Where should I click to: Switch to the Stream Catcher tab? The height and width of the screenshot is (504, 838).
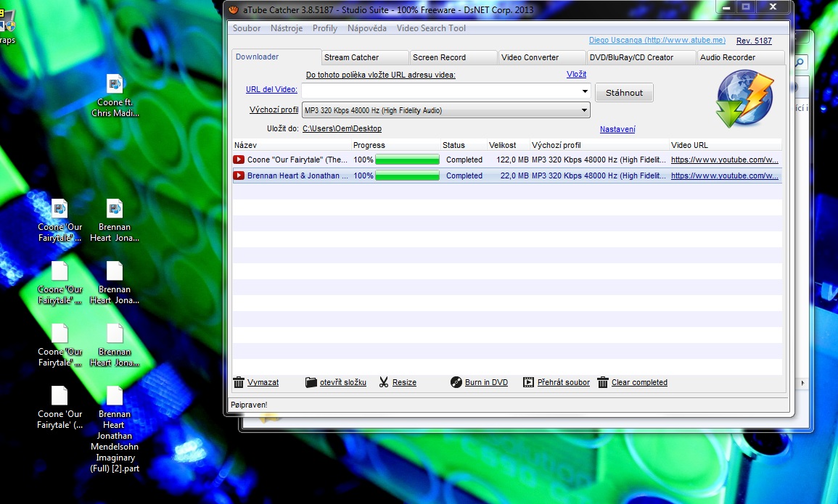(365, 58)
